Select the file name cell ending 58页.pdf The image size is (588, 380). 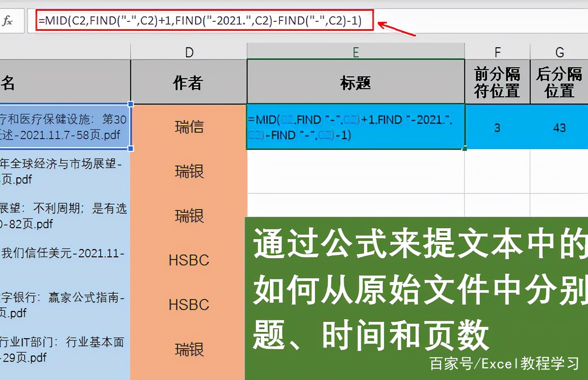(65, 127)
